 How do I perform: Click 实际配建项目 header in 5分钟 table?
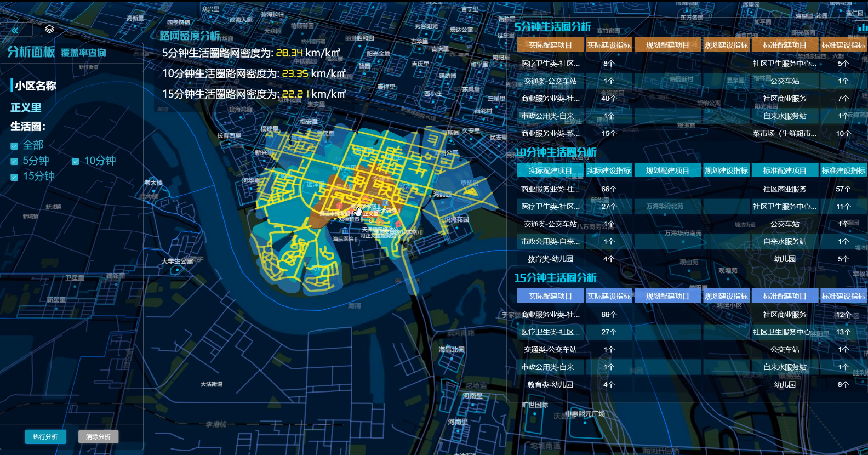click(550, 45)
